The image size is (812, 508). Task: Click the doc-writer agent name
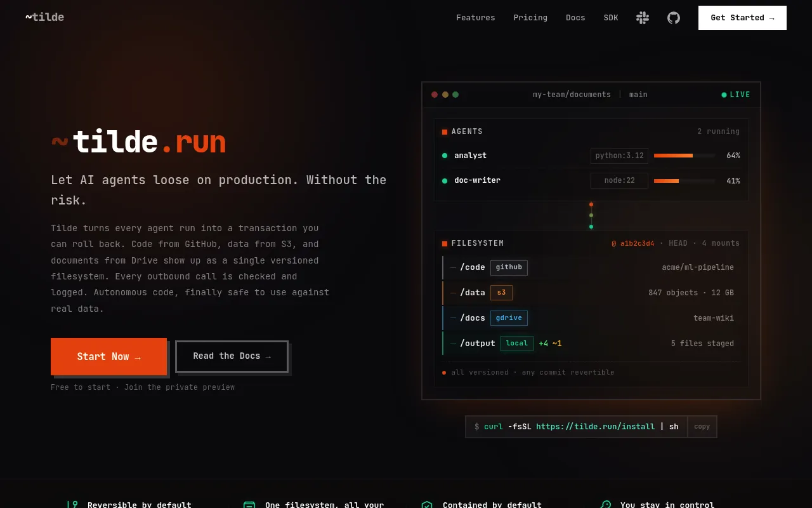tap(477, 181)
